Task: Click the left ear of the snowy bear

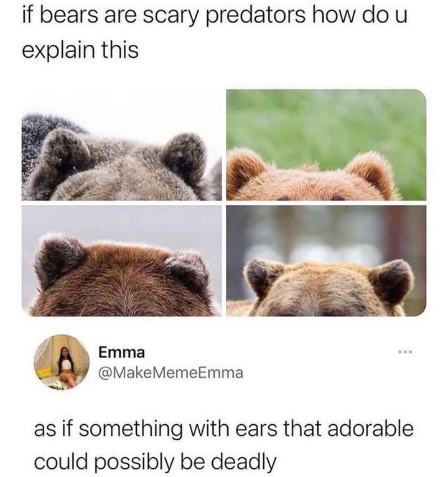Action: (x=65, y=151)
